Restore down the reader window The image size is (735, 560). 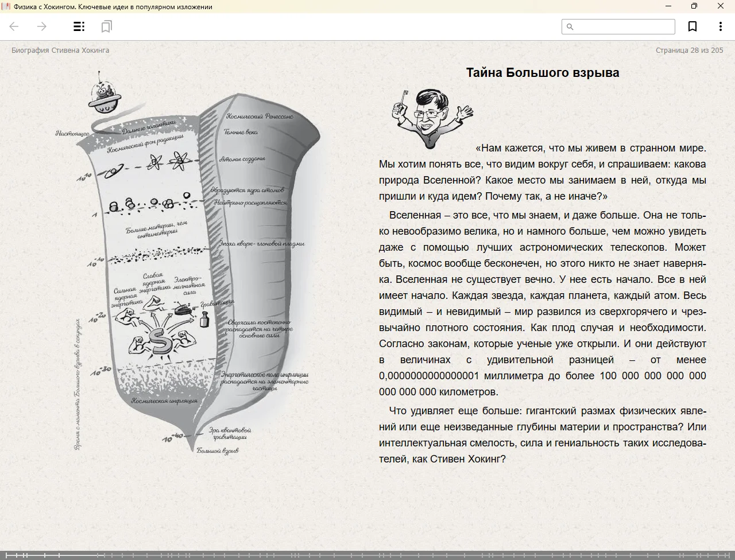click(x=694, y=6)
